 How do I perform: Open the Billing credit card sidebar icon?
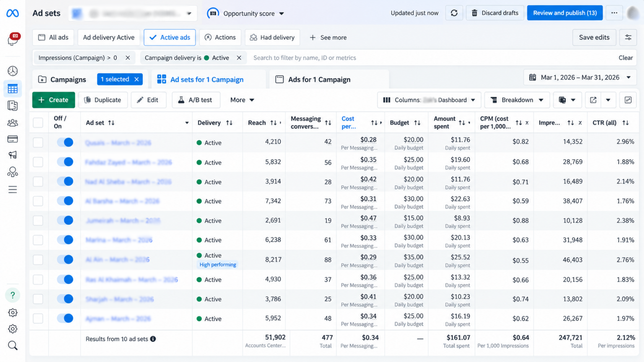coord(13,139)
